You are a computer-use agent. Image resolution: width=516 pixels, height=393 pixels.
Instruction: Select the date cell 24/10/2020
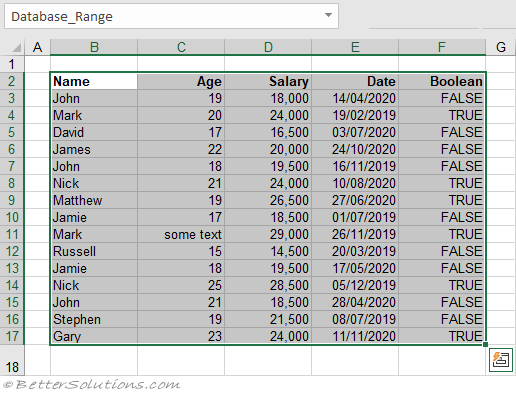point(355,149)
